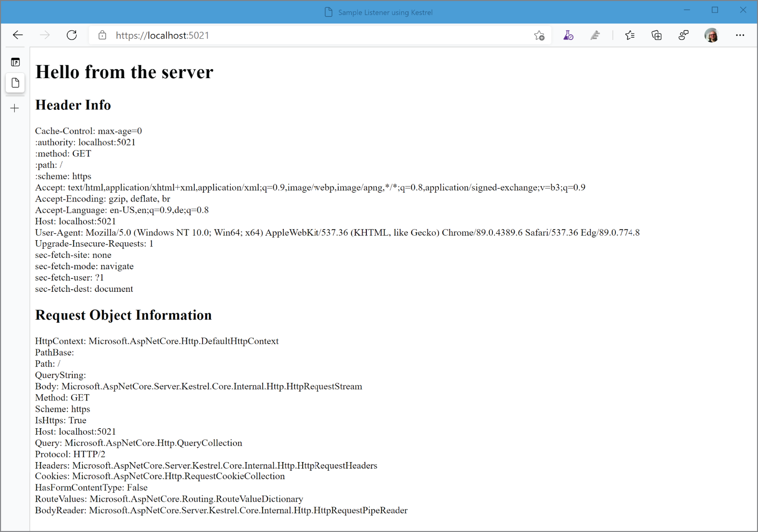Minimize the browser window
Screen dimensions: 758x532
pos(686,10)
